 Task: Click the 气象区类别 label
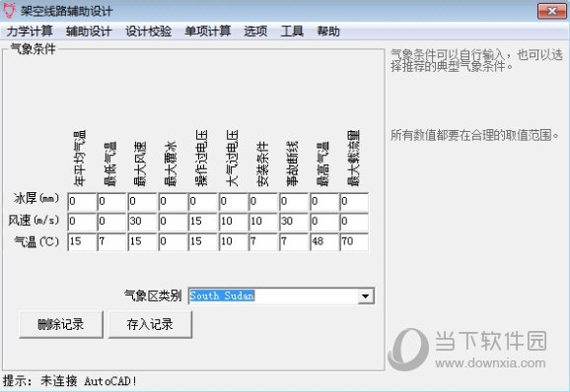[x=153, y=295]
